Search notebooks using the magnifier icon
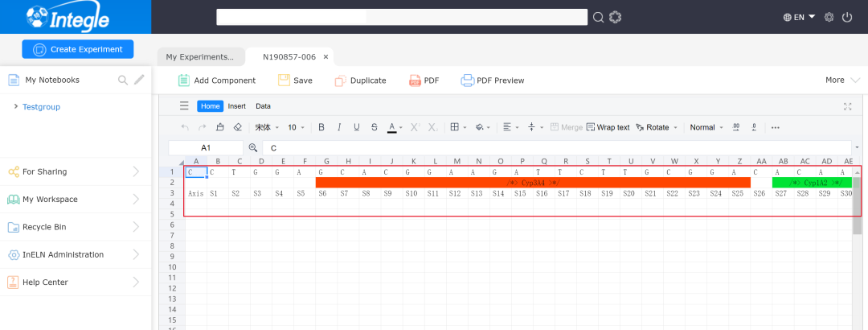Image resolution: width=868 pixels, height=330 pixels. tap(123, 80)
